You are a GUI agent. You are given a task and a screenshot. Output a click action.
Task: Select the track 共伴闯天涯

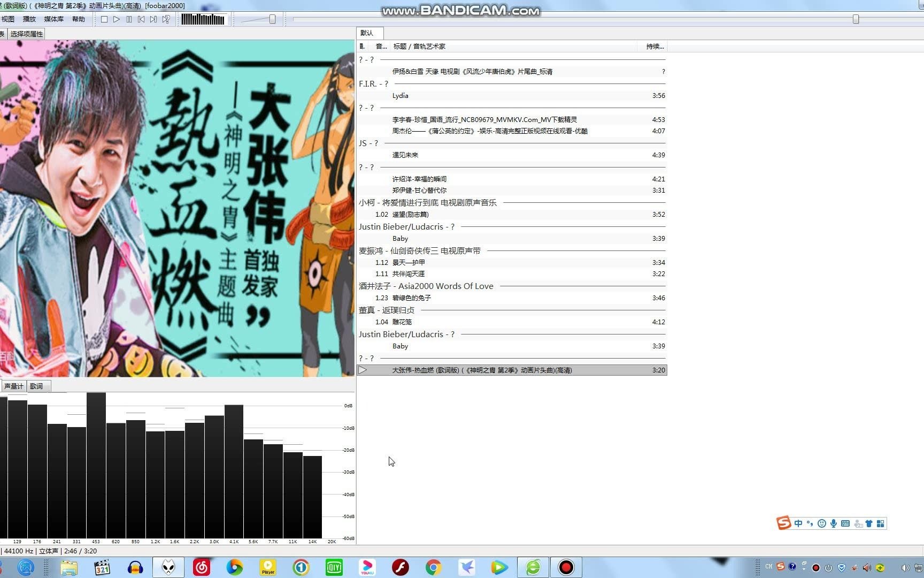(x=512, y=274)
